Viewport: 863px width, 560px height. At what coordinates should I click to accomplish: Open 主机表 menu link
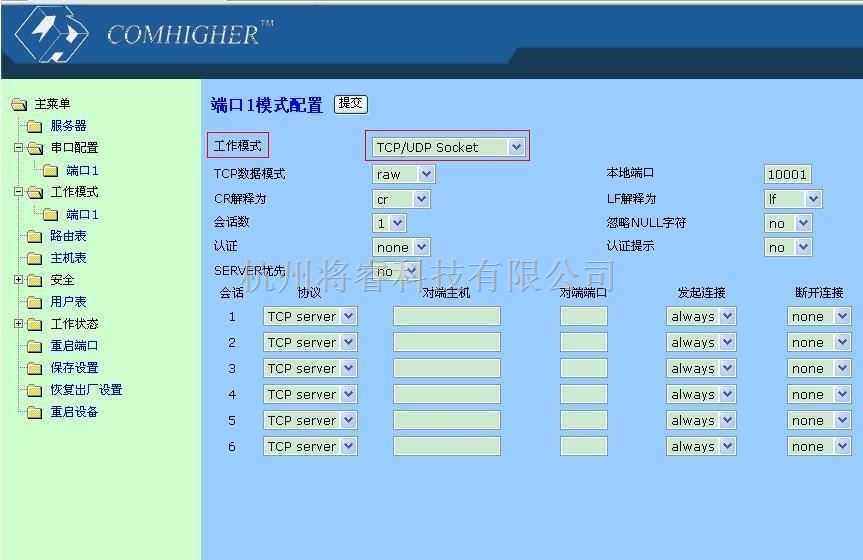pos(68,258)
